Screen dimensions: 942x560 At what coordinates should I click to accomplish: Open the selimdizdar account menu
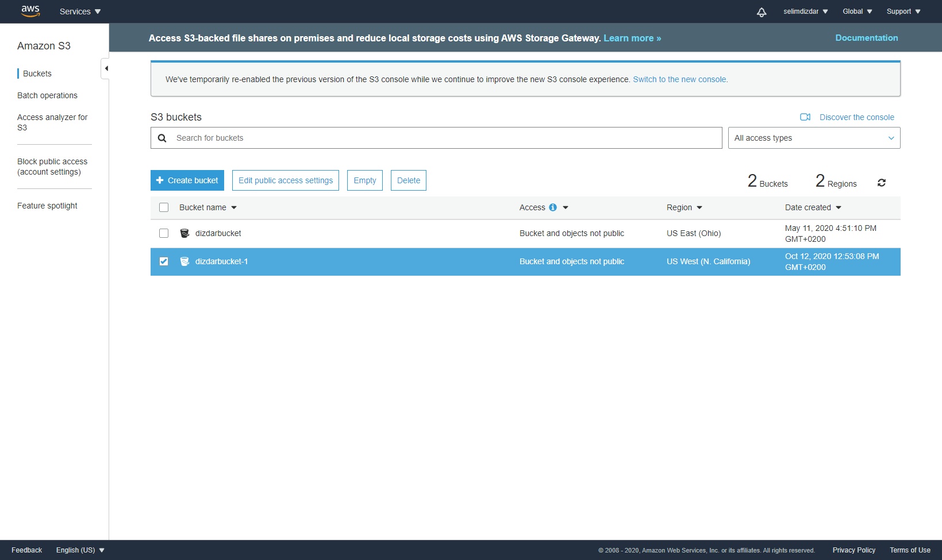point(805,11)
